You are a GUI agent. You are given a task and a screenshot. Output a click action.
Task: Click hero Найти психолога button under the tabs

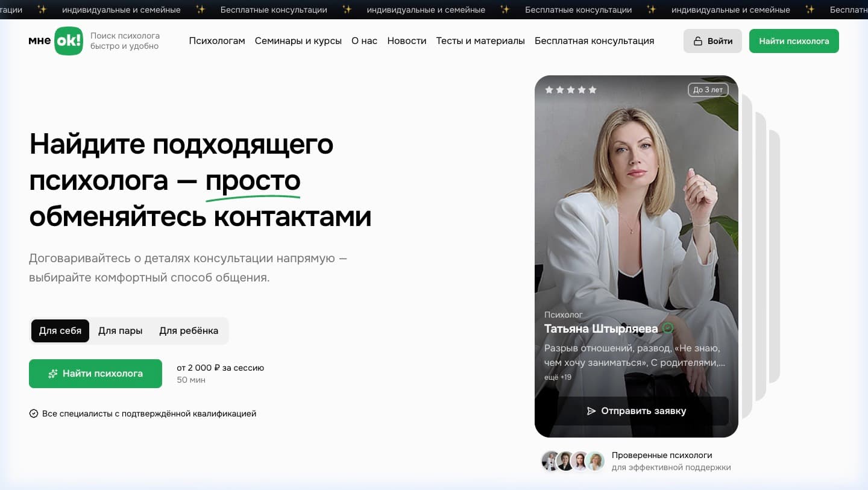pyautogui.click(x=95, y=374)
